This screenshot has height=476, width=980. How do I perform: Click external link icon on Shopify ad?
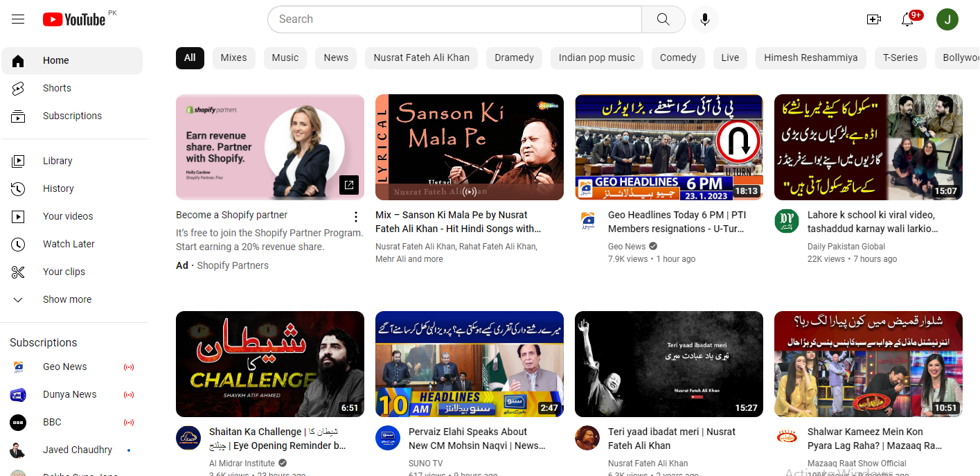click(349, 184)
